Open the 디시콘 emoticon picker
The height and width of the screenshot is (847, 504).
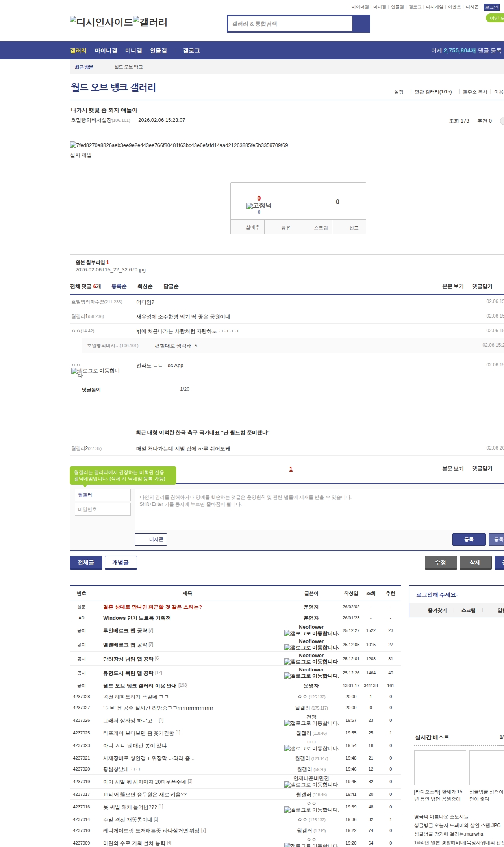pyautogui.click(x=151, y=539)
